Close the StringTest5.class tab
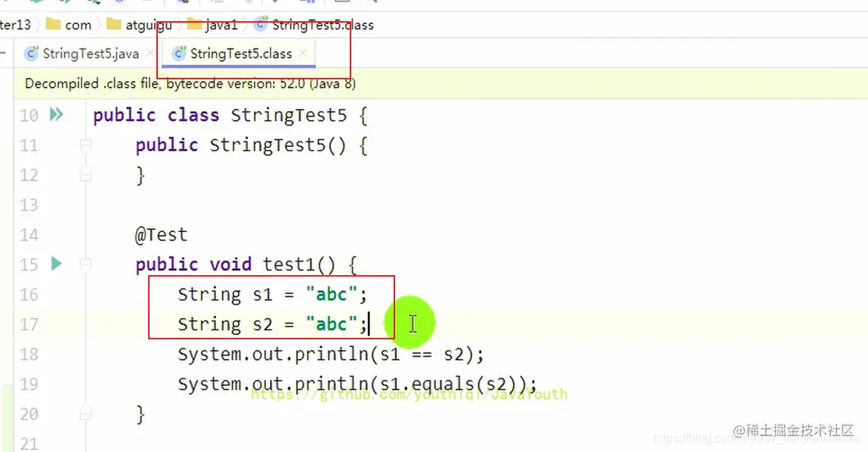 (303, 53)
